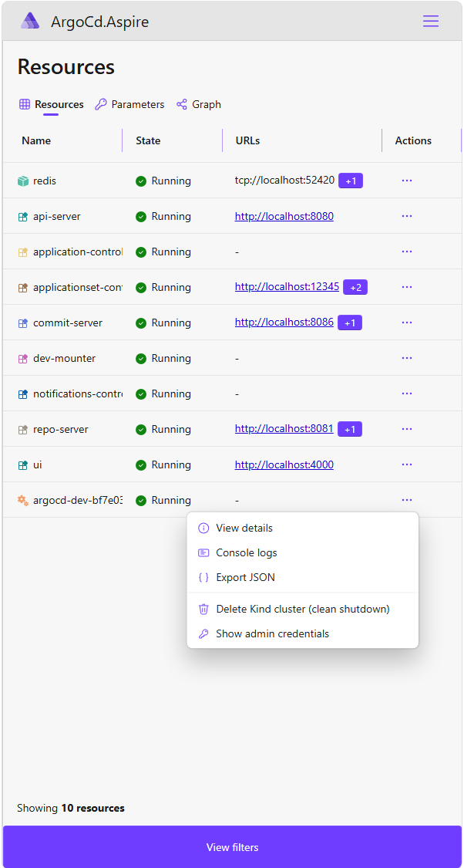
Task: Click running status icon for redis
Action: pos(141,181)
